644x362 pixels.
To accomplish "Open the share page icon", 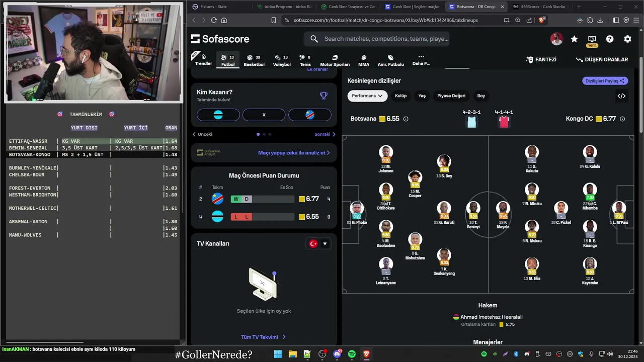I will (529, 20).
